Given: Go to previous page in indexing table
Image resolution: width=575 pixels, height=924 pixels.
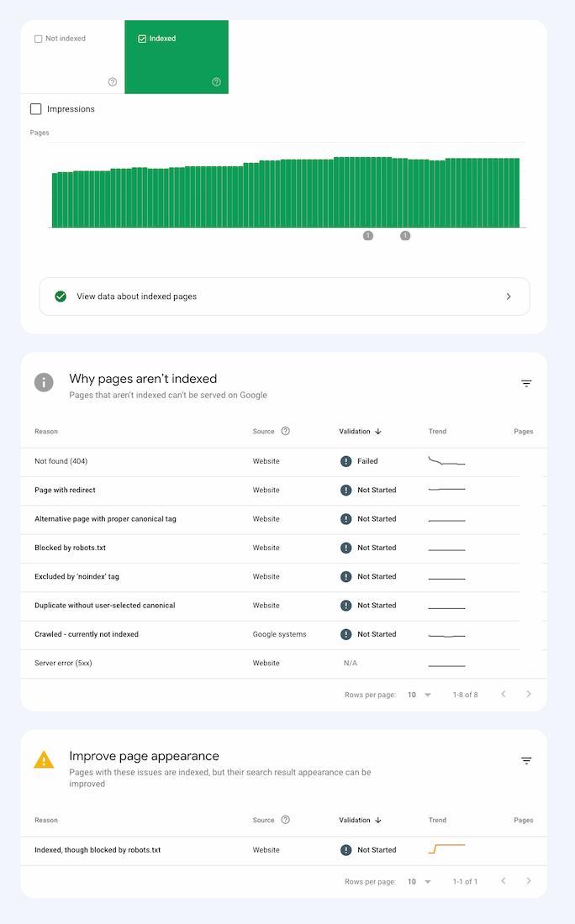Looking at the screenshot, I should click(x=503, y=694).
